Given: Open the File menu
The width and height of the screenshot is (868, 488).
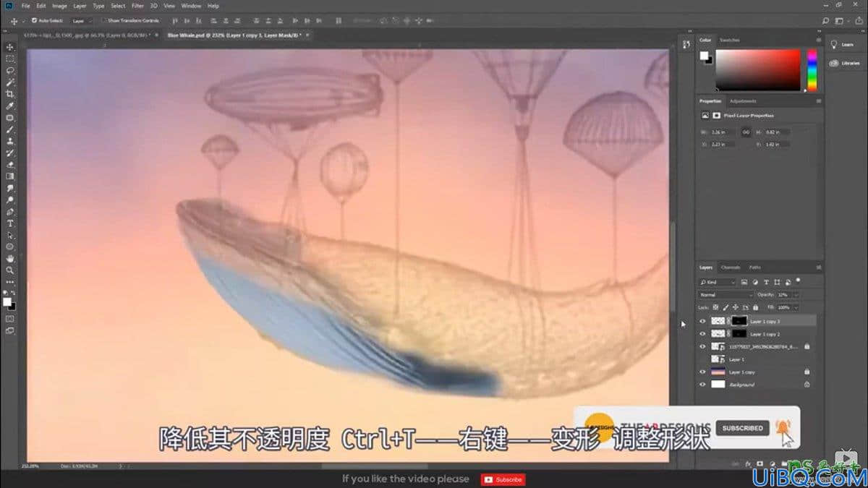Looking at the screenshot, I should [x=25, y=6].
